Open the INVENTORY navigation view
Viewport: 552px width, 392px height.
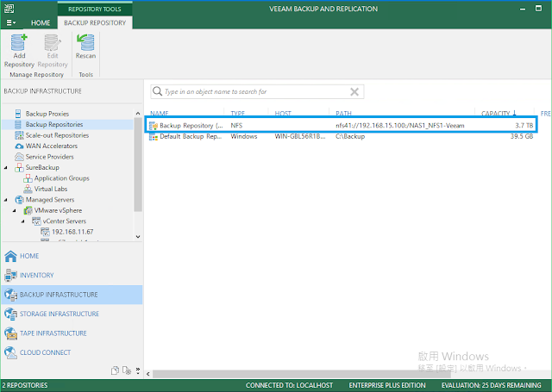pyautogui.click(x=72, y=276)
